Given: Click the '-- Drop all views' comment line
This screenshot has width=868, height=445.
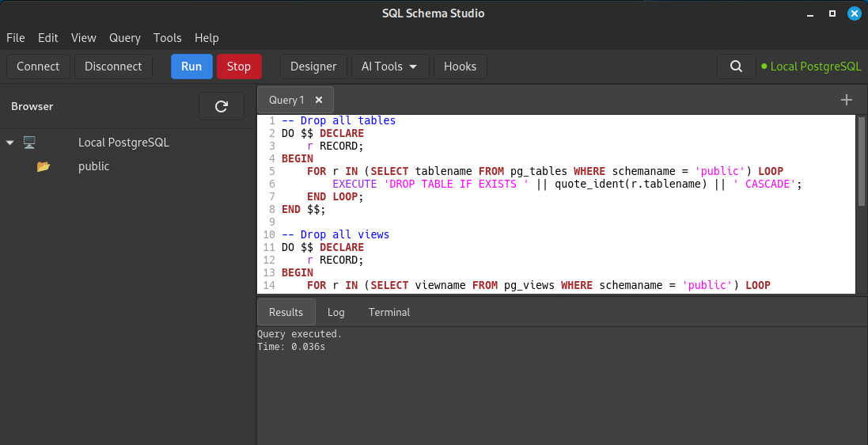Looking at the screenshot, I should coord(335,234).
